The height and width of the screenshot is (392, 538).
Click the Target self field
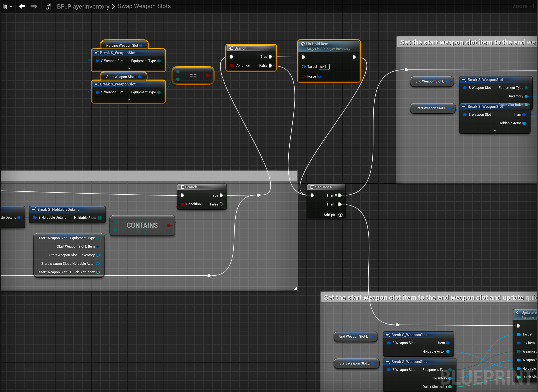pos(324,67)
